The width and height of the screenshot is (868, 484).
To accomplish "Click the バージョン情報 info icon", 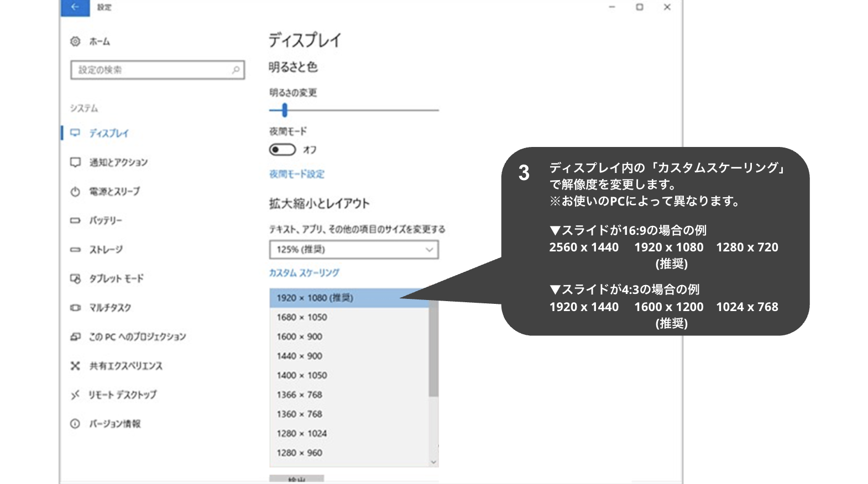I will coord(76,424).
